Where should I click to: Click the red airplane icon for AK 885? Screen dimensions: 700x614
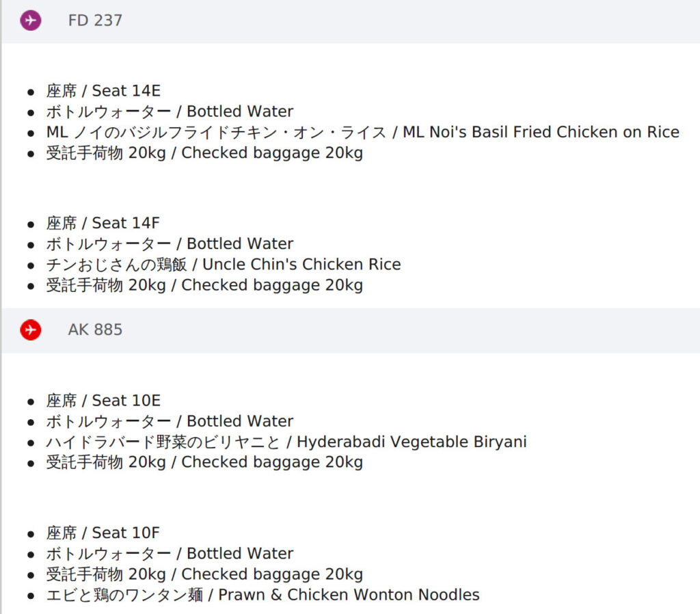pyautogui.click(x=31, y=330)
